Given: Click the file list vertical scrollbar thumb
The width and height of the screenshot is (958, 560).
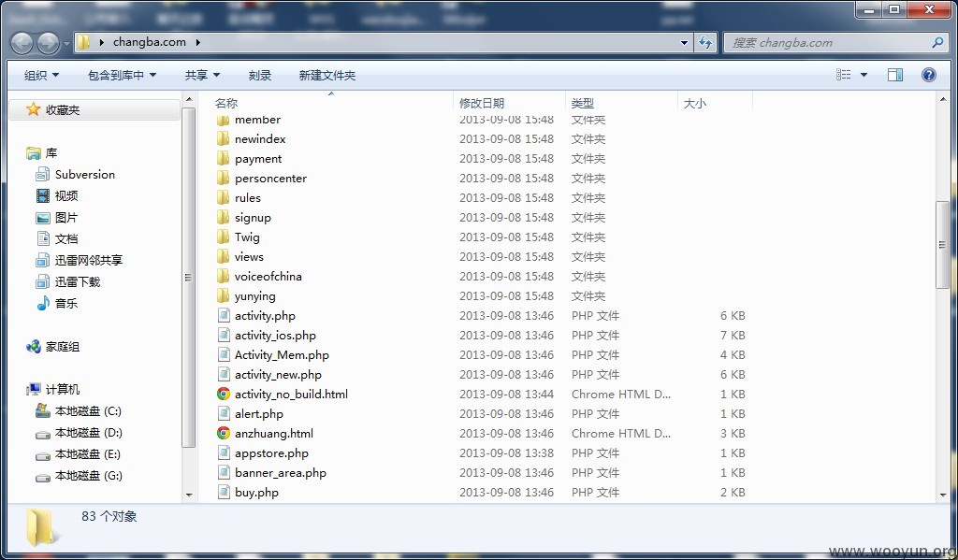Looking at the screenshot, I should coord(942,244).
